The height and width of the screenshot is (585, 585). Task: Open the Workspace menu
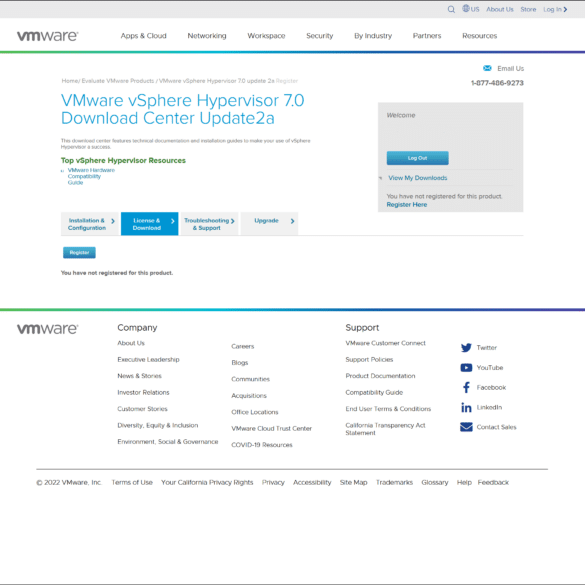(x=266, y=36)
